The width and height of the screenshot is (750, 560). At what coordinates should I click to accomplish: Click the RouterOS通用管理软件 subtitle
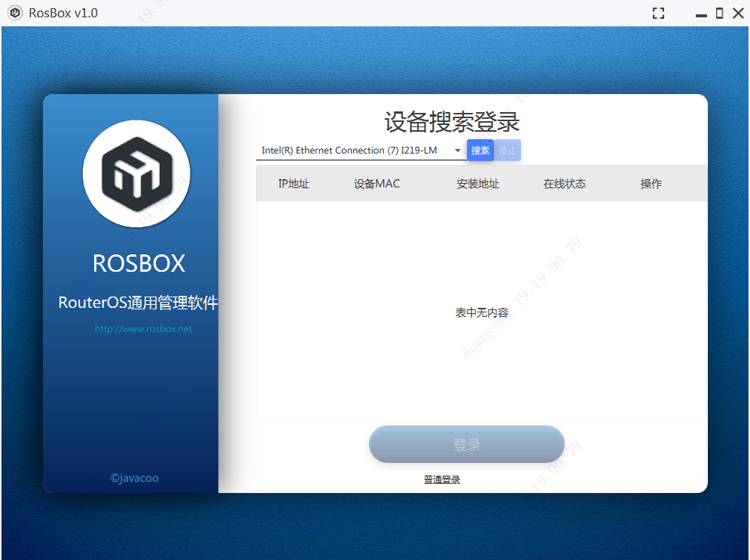click(139, 303)
